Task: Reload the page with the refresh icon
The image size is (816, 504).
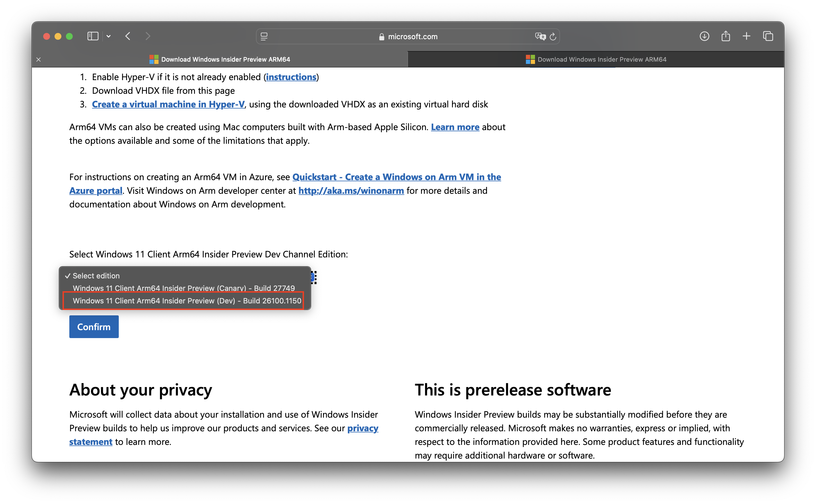Action: 553,36
